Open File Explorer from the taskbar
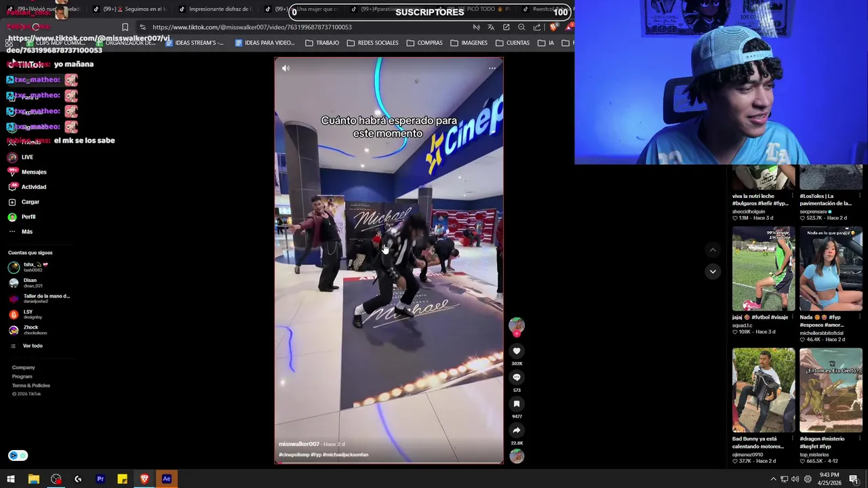The height and width of the screenshot is (488, 868). (33, 479)
